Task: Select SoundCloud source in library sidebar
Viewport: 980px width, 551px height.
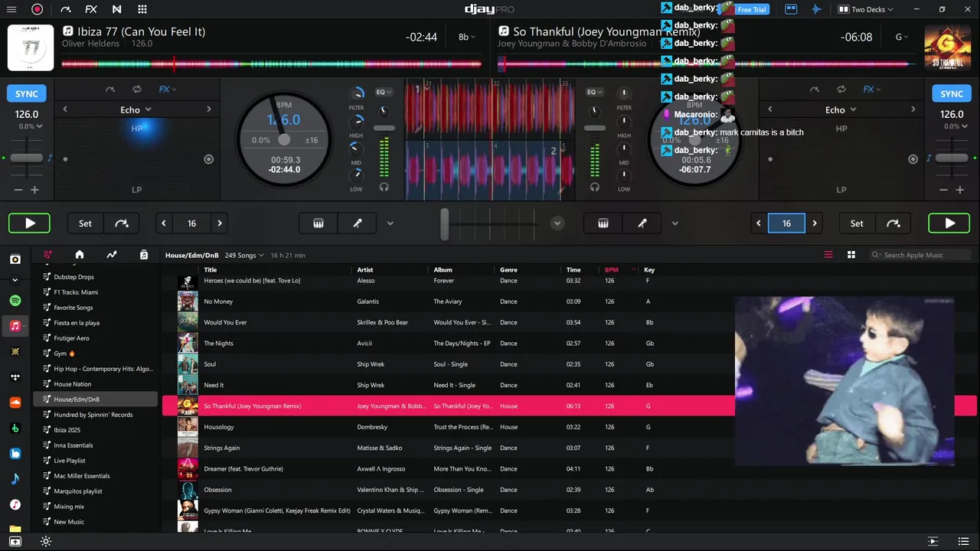Action: [x=15, y=402]
